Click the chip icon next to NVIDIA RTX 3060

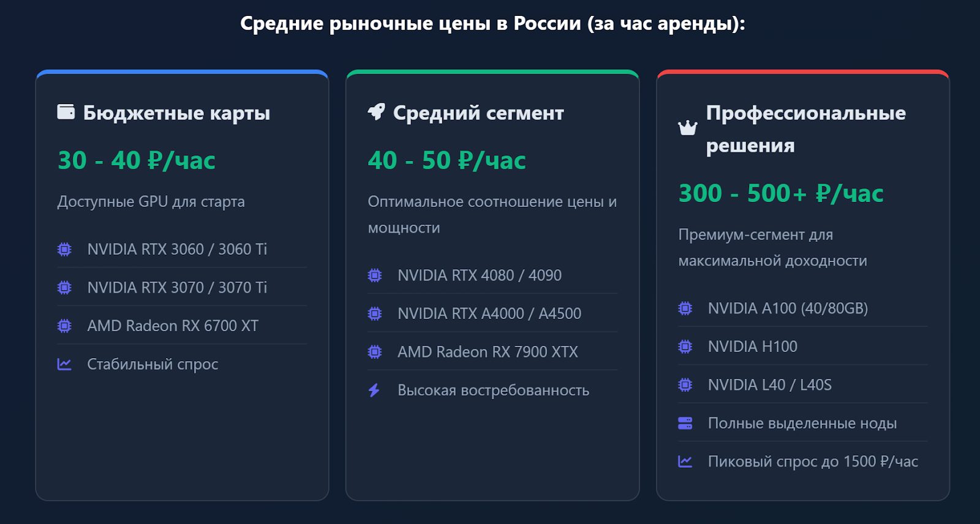coord(64,249)
